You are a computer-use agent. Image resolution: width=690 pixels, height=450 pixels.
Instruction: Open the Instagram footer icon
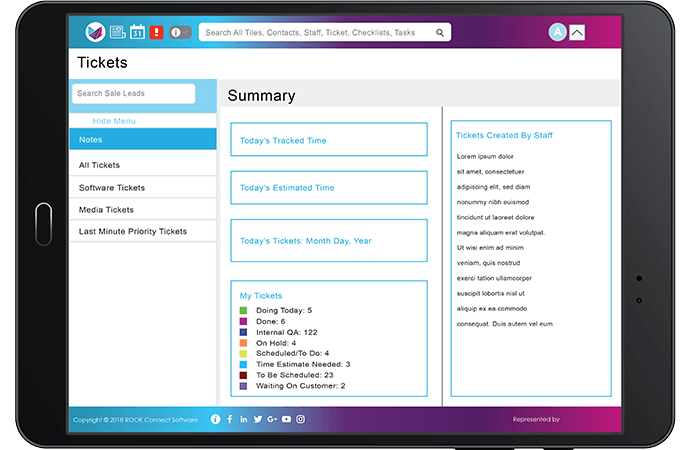tap(301, 419)
